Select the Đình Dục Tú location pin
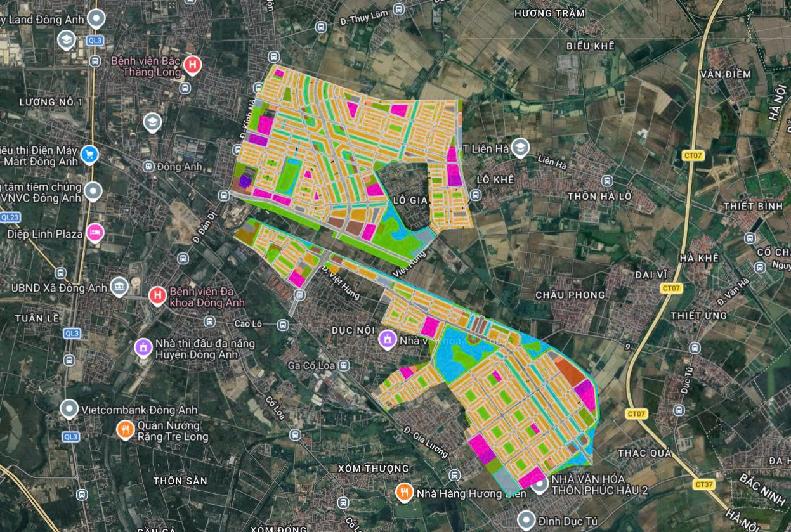The image size is (791, 532). point(525,520)
